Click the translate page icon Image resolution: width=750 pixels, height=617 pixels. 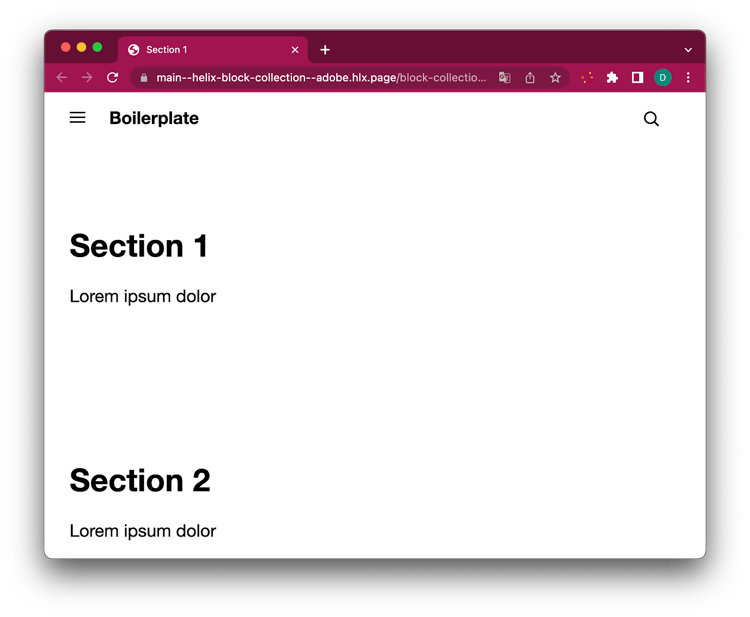[x=505, y=77]
